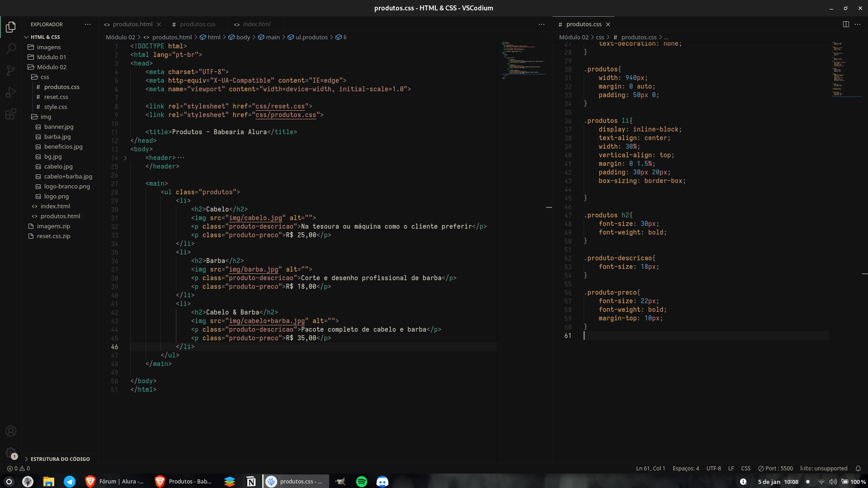Open Notion from taskbar
Viewport: 868px width, 488px height.
click(251, 482)
